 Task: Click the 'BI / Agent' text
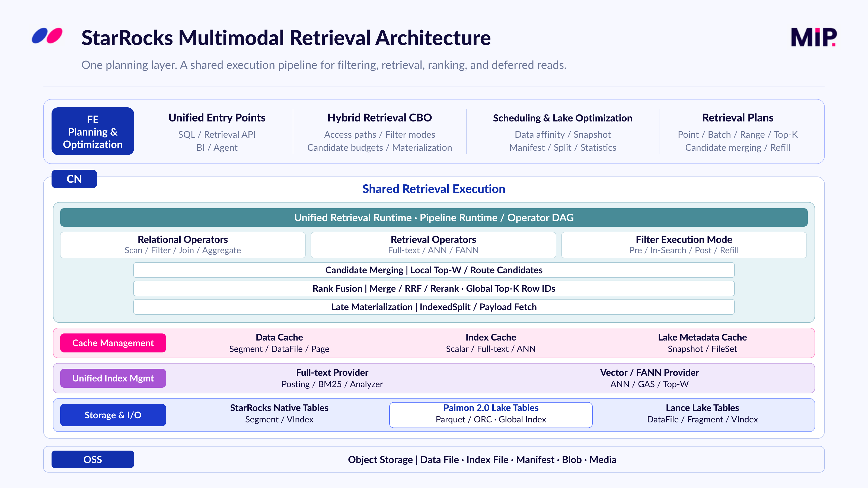tap(217, 148)
